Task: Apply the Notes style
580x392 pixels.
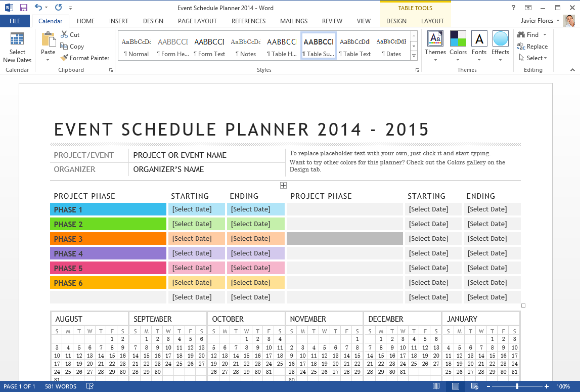Action: (x=246, y=46)
